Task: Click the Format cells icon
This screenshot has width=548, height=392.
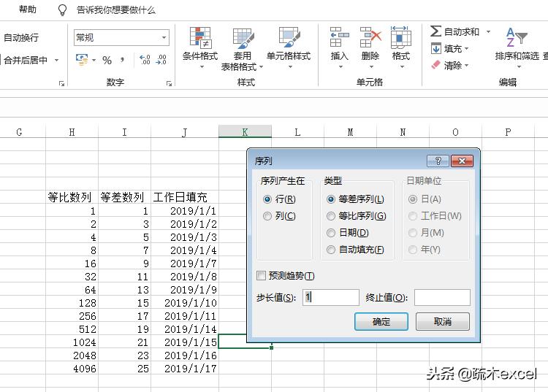Action: [401, 37]
